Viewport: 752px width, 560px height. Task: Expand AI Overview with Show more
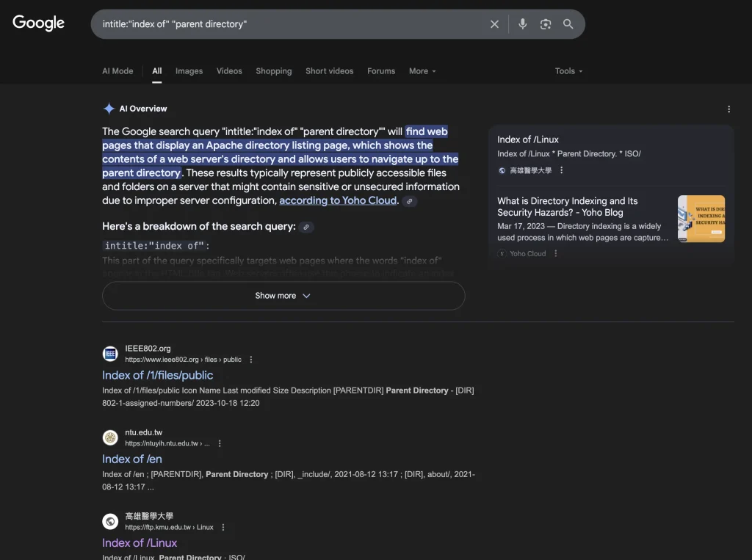pyautogui.click(x=283, y=296)
